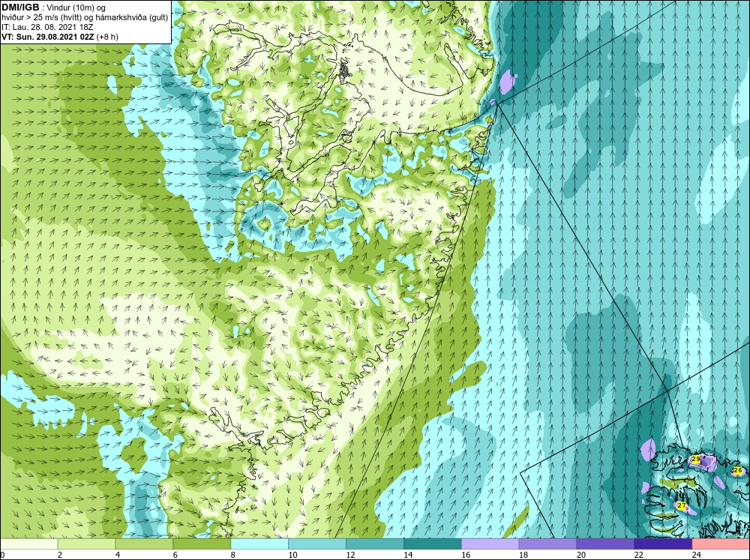Viewport: 750px width, 560px height.
Task: Click the light cyan 8-10 m/s swatch
Action: coord(259,544)
